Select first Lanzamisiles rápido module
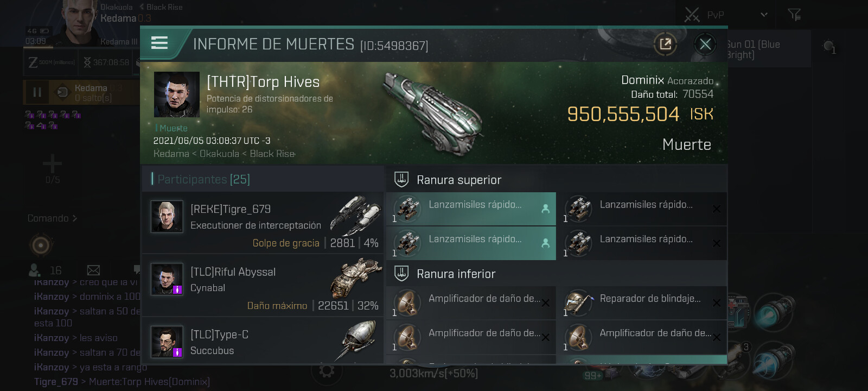Screen dimensions: 868x391 click(471, 209)
